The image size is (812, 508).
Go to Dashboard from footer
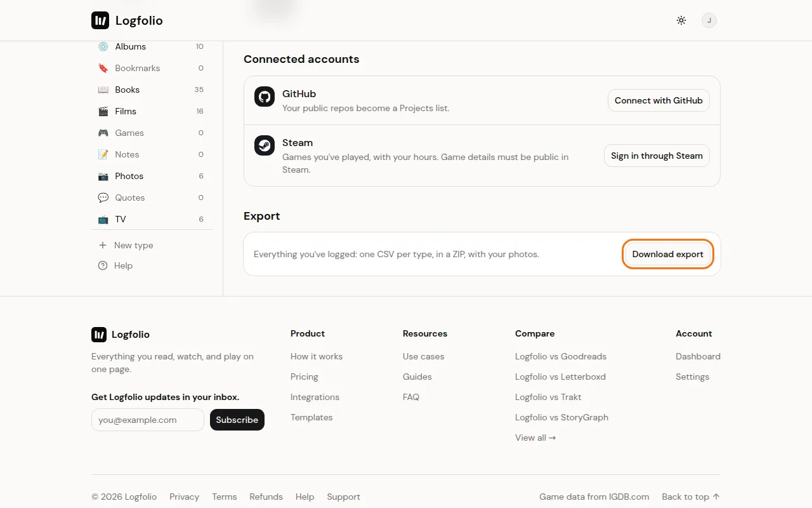coord(698,356)
